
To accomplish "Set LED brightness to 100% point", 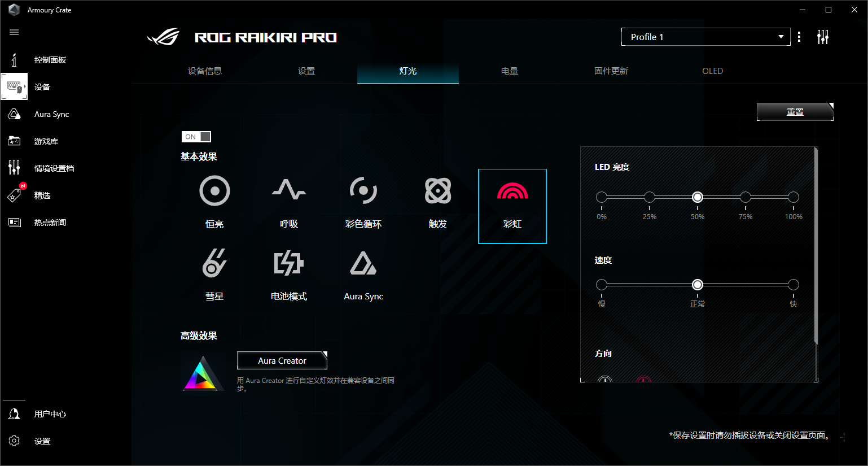I will click(793, 197).
